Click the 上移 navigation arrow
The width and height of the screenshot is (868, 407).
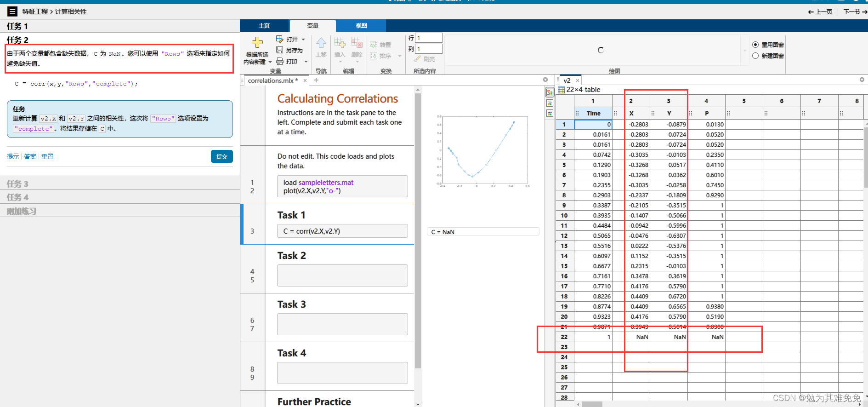pos(321,47)
